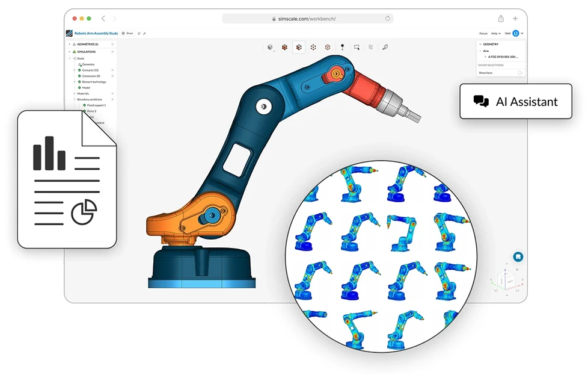
Task: Click the orange solid mesh cube icon
Action: (284, 47)
